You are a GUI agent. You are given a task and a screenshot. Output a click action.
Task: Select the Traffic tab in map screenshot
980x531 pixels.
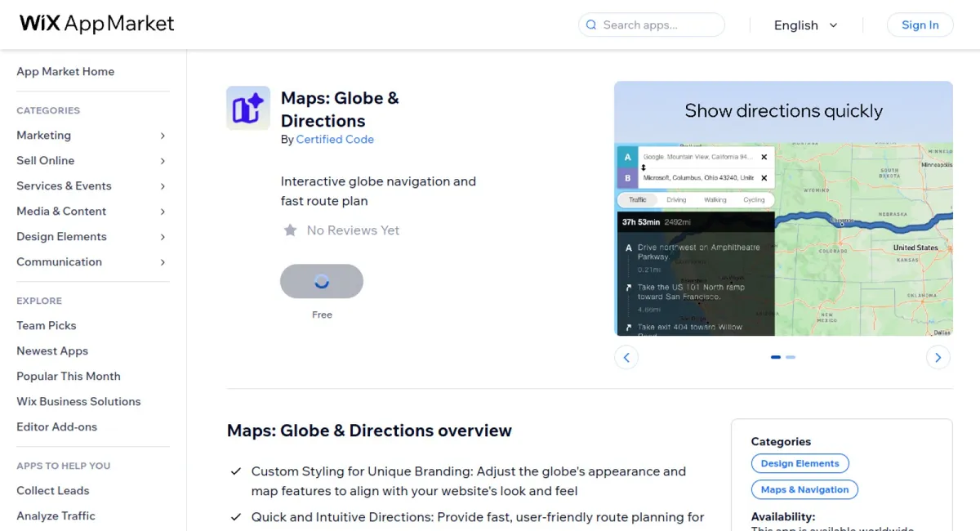(x=638, y=199)
